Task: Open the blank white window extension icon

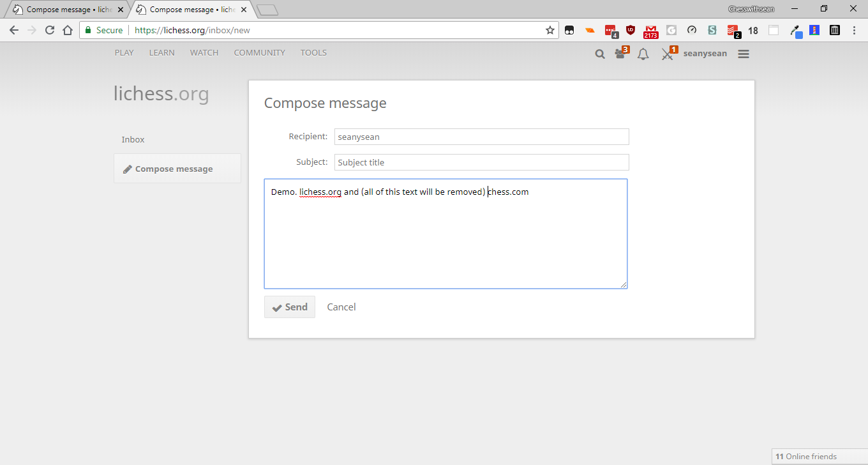Action: 774,30
